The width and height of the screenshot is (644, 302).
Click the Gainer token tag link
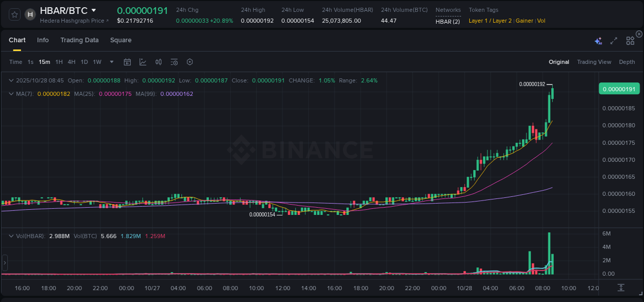click(x=524, y=21)
